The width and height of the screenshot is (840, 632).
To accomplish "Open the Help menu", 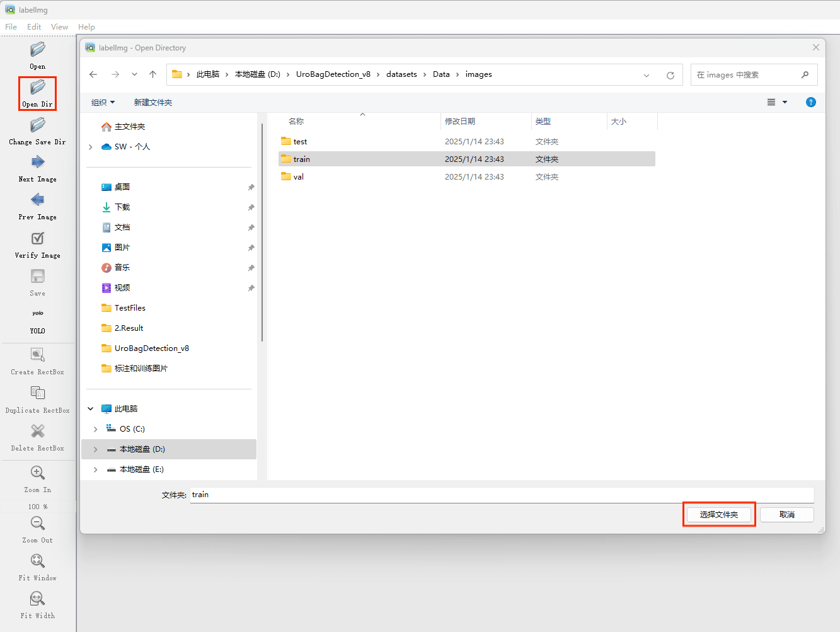I will point(86,26).
